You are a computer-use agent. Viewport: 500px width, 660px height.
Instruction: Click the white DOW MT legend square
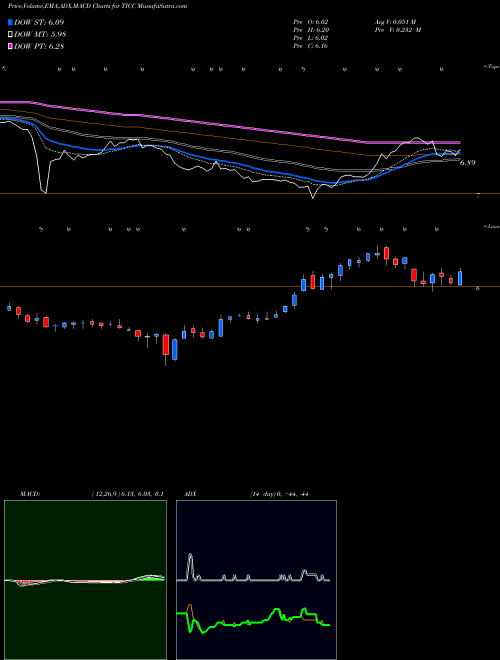pos(10,35)
